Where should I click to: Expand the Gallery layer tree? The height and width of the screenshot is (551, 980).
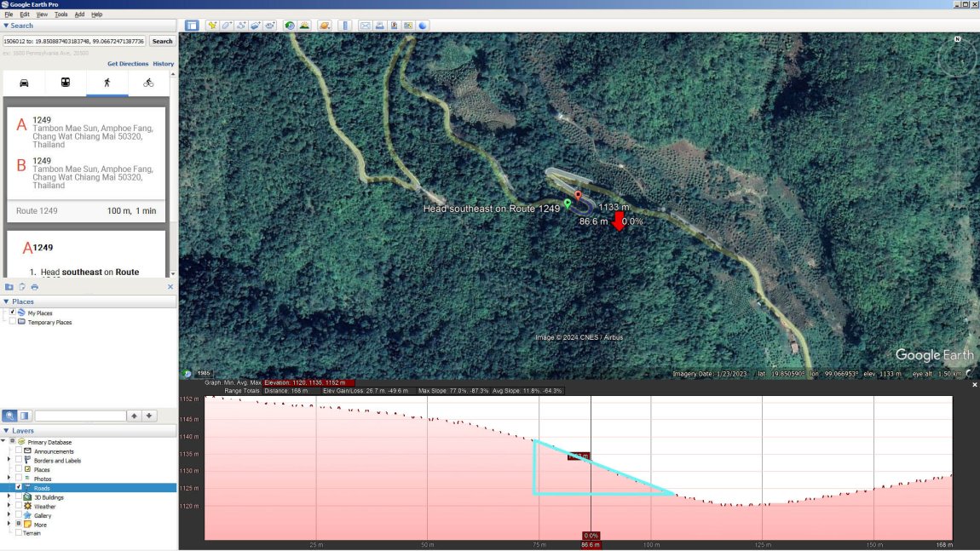(9, 515)
